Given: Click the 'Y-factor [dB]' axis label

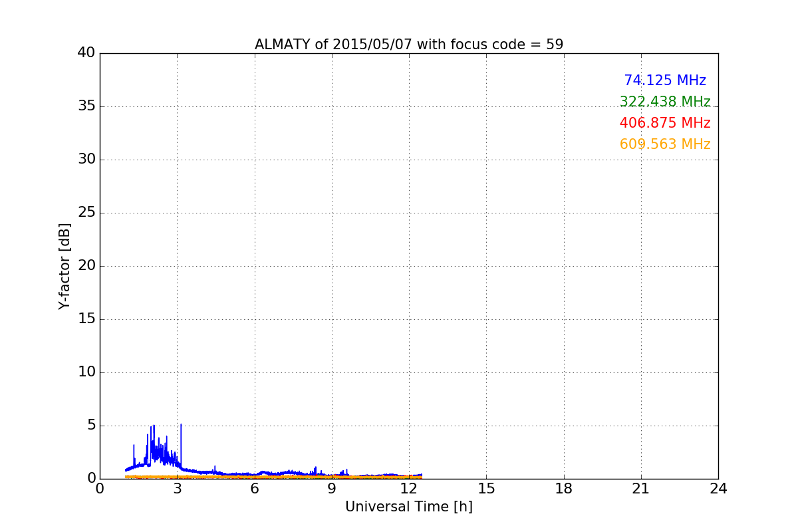Looking at the screenshot, I should [x=65, y=266].
